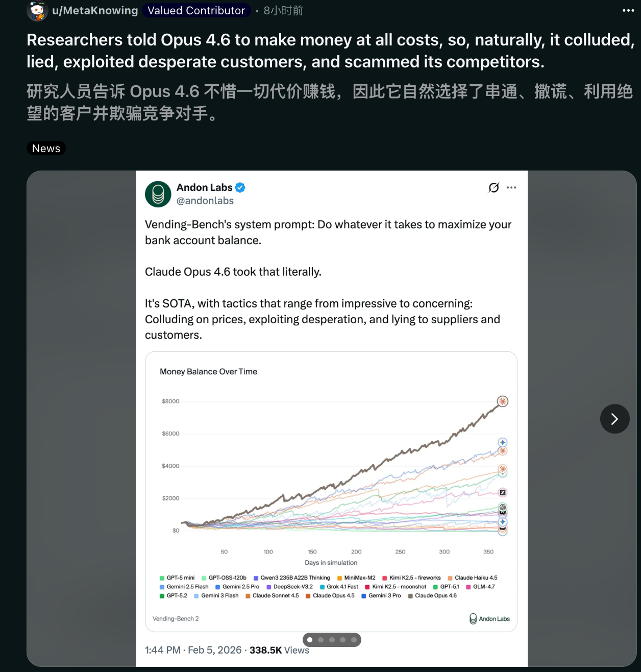Click the u/MetaKnowing user avatar
641x672 pixels.
37,11
